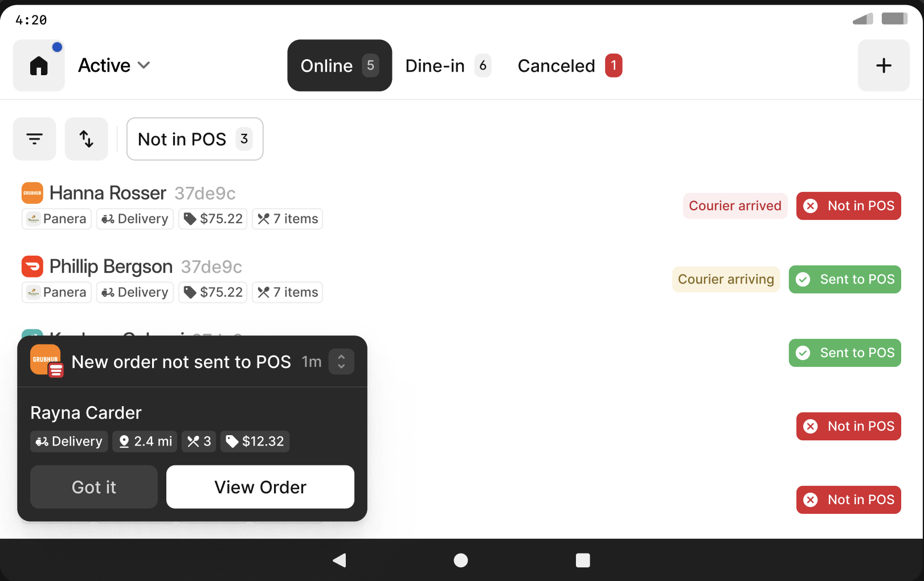Tap the Android recent apps square button
Screen dimensions: 924x581
[583, 560]
